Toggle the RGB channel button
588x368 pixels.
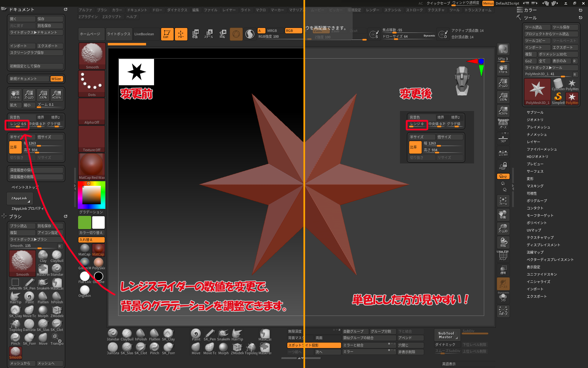tap(293, 31)
